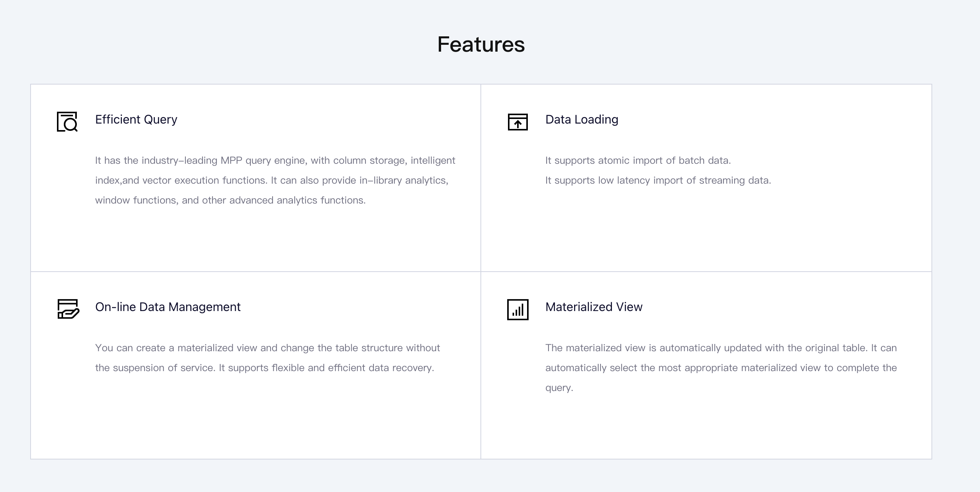
Task: Click the Efficient Query magnifier icon
Action: (x=67, y=122)
